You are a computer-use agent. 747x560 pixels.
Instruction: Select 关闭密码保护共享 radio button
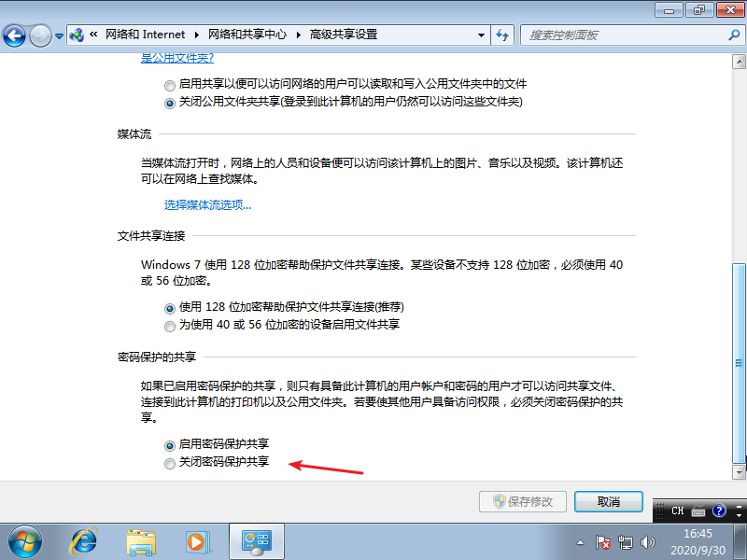pyautogui.click(x=169, y=463)
